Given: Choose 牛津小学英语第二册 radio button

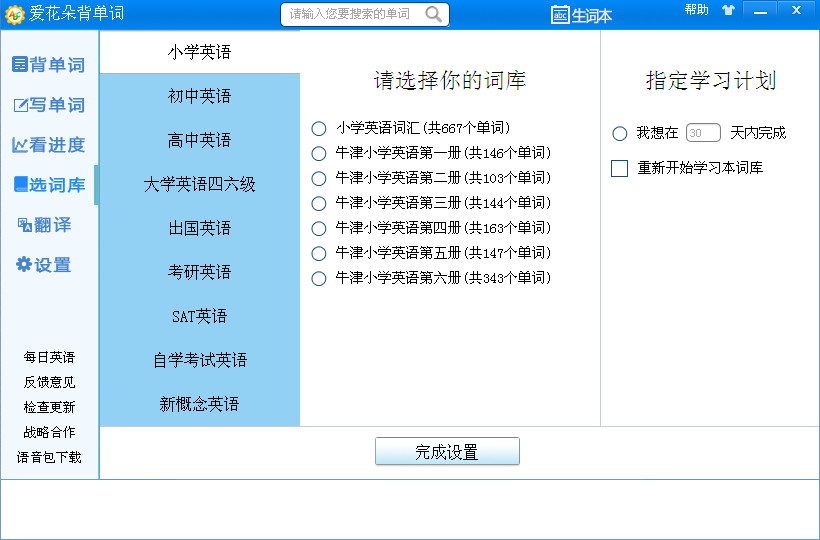Looking at the screenshot, I should point(318,178).
